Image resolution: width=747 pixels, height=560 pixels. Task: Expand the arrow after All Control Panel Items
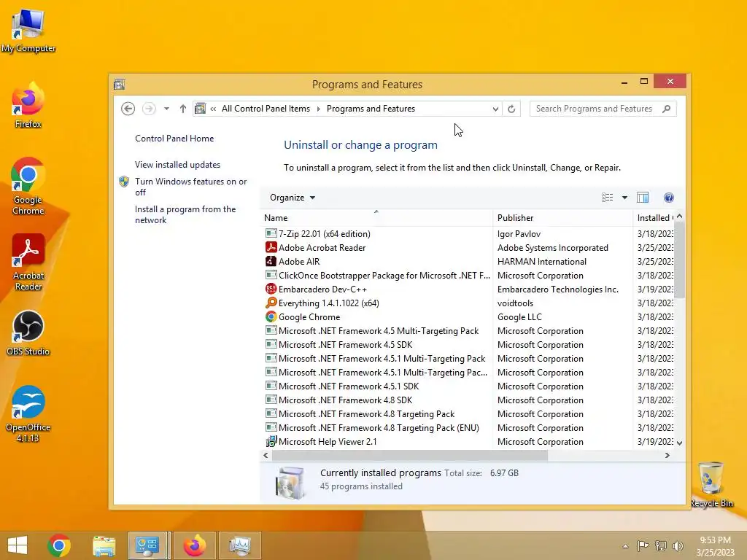click(319, 109)
